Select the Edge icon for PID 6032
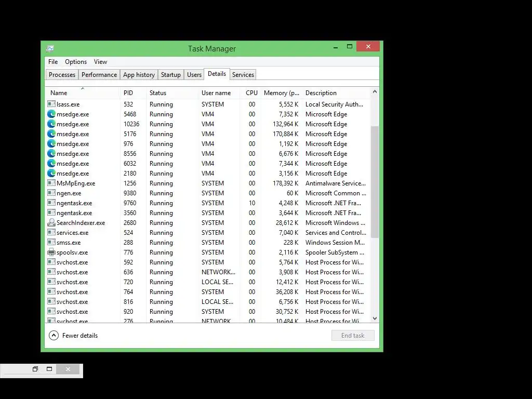532x399 pixels. pos(51,163)
